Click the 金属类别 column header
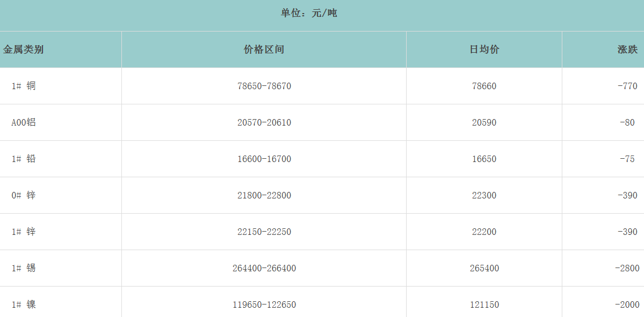 (23, 49)
